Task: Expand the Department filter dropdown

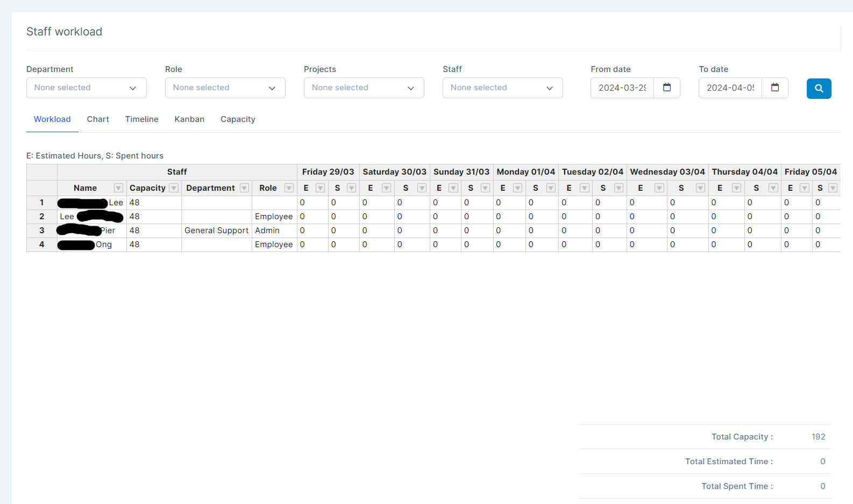Action: 86,88
